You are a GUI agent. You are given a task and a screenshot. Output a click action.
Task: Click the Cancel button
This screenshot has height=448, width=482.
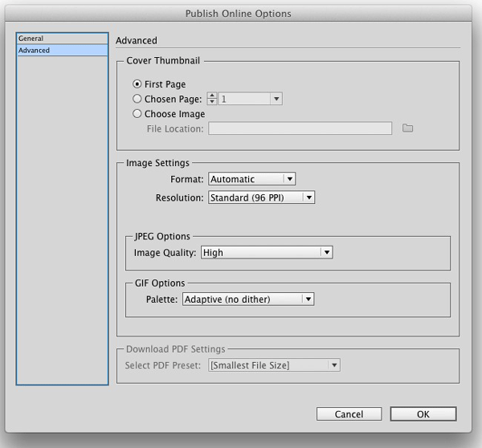pos(349,414)
